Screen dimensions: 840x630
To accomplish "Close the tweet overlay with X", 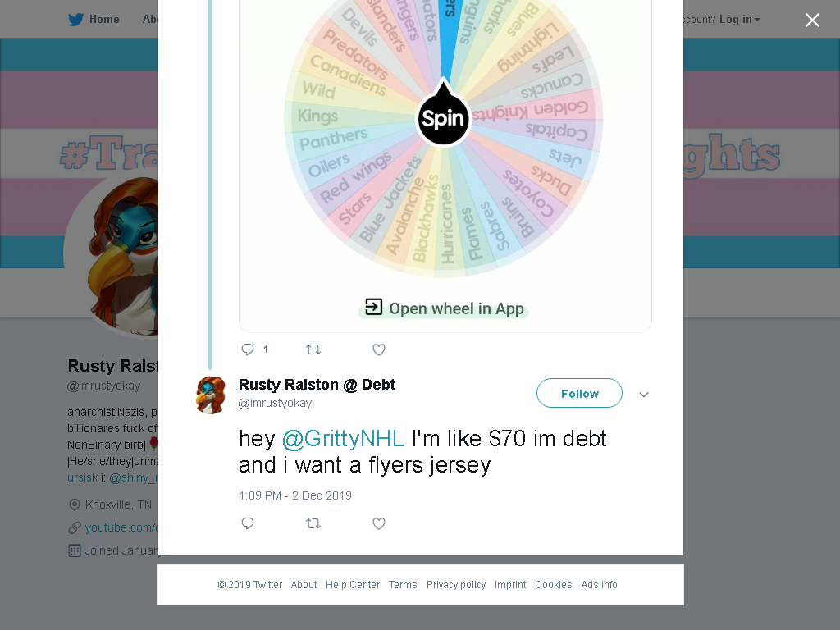I will pyautogui.click(x=812, y=20).
